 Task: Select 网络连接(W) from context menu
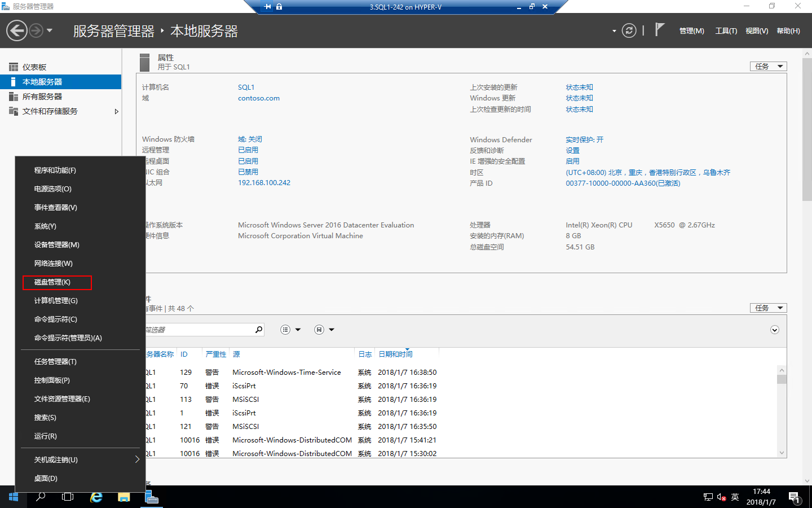click(x=80, y=264)
